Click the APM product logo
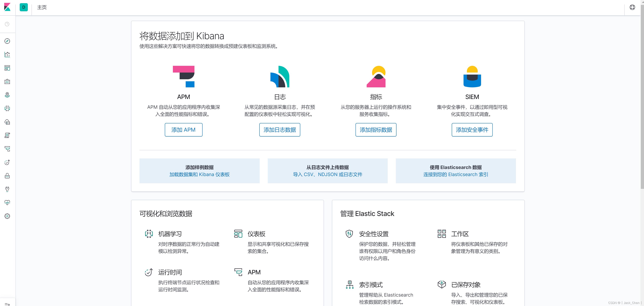Screen dimensions: 644x306 183,76
